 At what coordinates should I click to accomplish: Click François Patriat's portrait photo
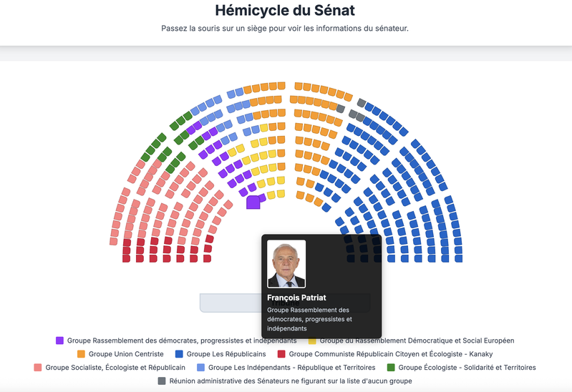click(x=286, y=263)
